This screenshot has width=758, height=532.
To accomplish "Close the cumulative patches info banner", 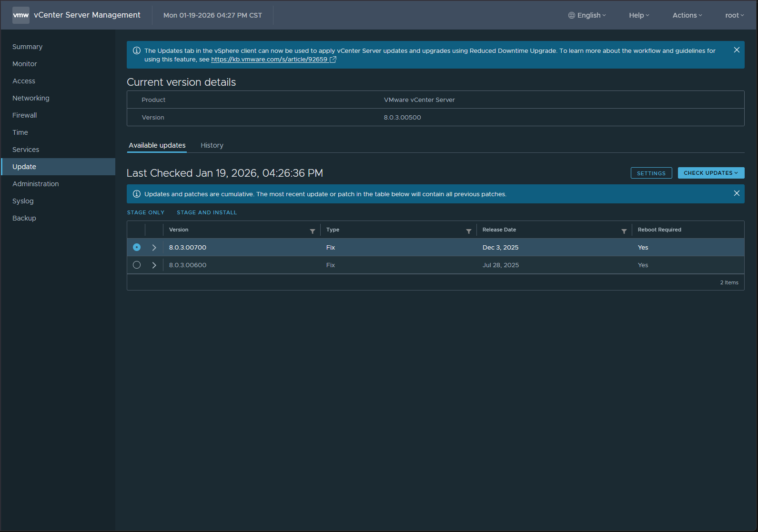I will point(737,193).
